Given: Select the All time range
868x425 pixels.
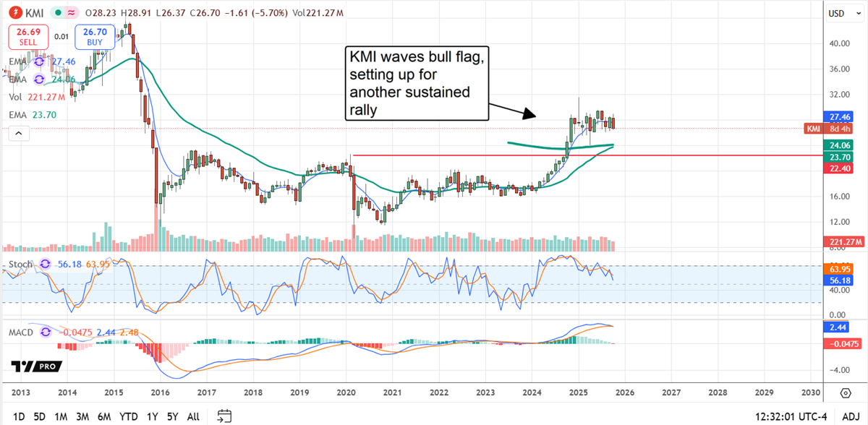Looking at the screenshot, I should [193, 416].
